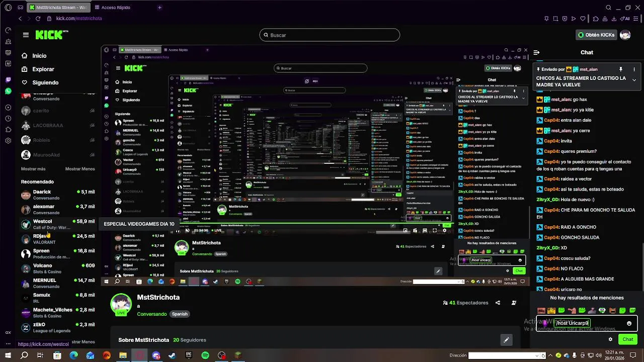Open Siguiendo in Kick sidebar
The image size is (644, 362).
(40, 82)
